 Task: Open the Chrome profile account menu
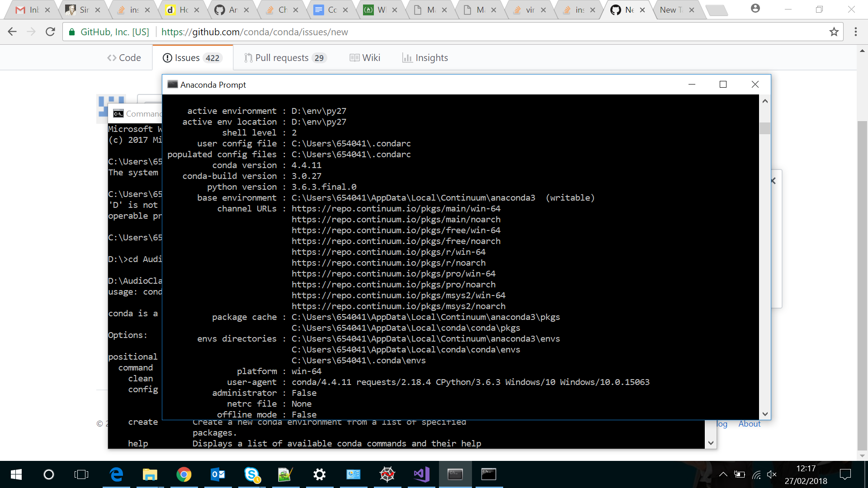coord(755,9)
